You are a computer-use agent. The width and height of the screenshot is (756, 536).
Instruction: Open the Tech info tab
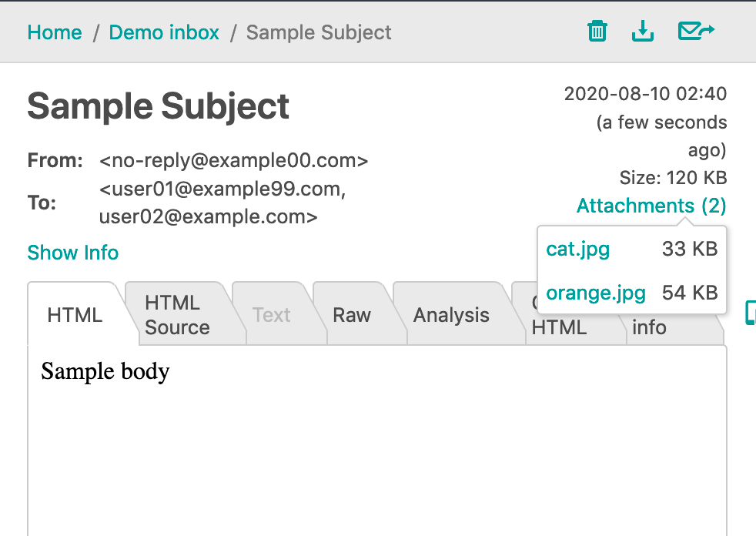(x=649, y=328)
